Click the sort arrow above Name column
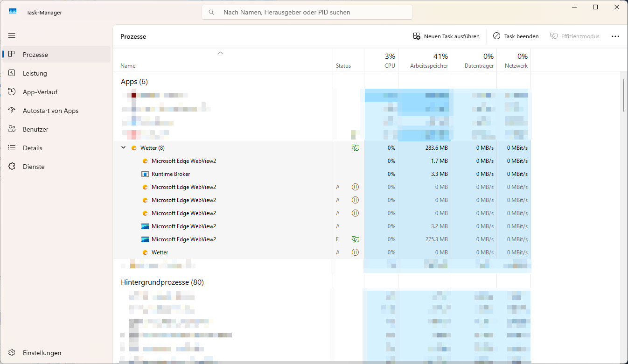Image resolution: width=628 pixels, height=364 pixels. click(221, 53)
